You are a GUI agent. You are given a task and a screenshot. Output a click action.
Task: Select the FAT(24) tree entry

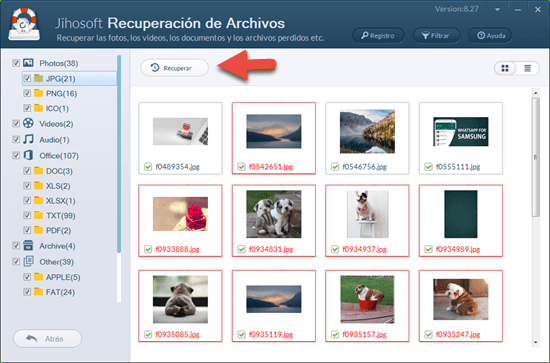pyautogui.click(x=60, y=292)
